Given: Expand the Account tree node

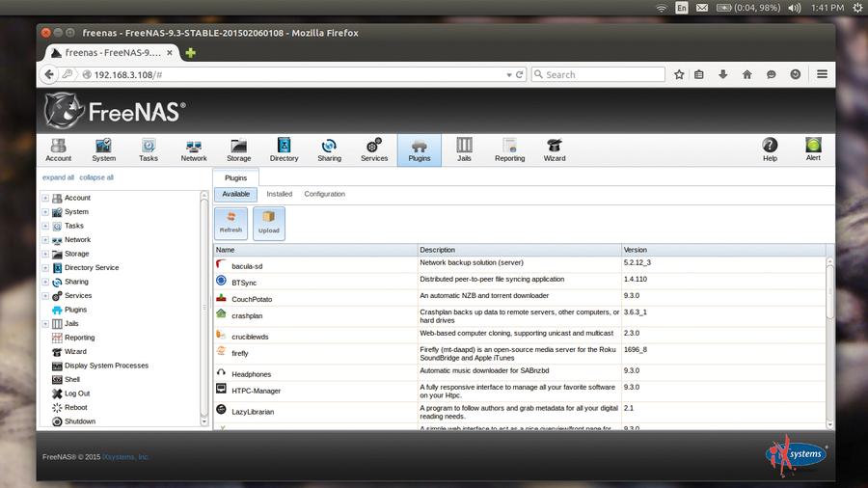Looking at the screenshot, I should point(45,198).
